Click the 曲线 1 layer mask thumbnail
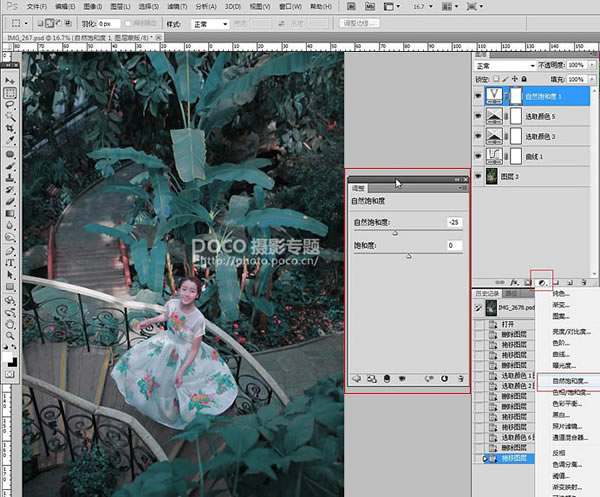 pyautogui.click(x=516, y=156)
